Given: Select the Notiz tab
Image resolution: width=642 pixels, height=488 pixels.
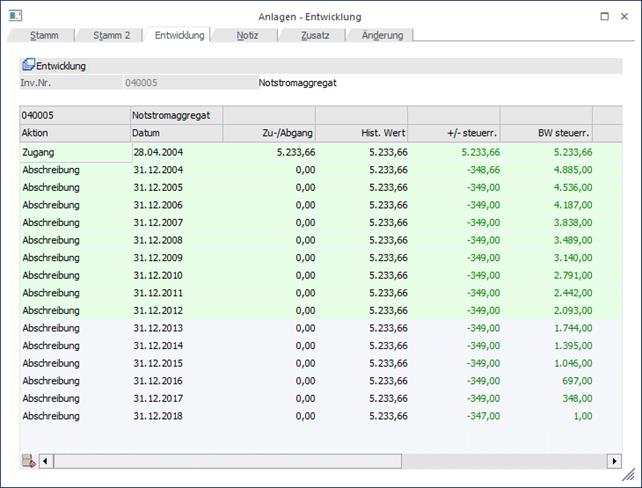Looking at the screenshot, I should pyautogui.click(x=247, y=35).
